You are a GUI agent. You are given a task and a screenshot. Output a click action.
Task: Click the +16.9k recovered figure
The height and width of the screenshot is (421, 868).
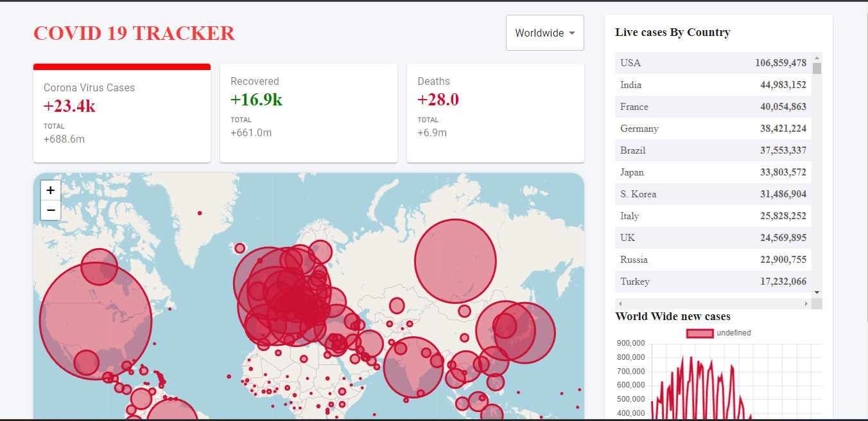point(256,100)
